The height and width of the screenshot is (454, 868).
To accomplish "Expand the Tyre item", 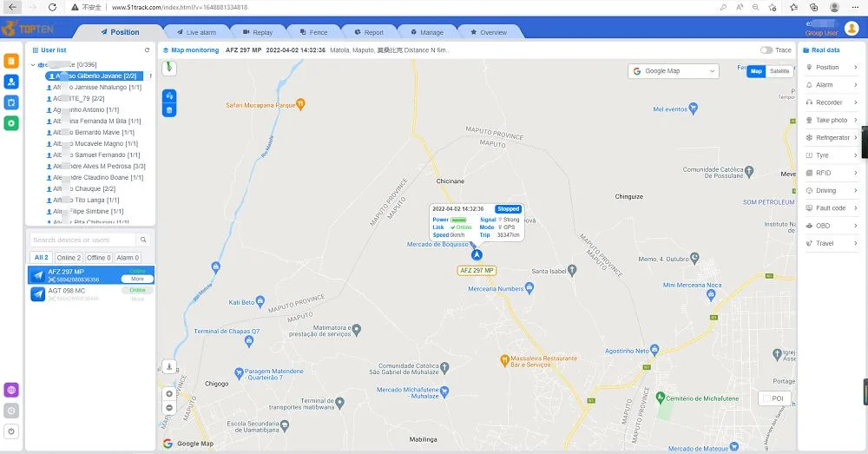I will click(x=832, y=155).
